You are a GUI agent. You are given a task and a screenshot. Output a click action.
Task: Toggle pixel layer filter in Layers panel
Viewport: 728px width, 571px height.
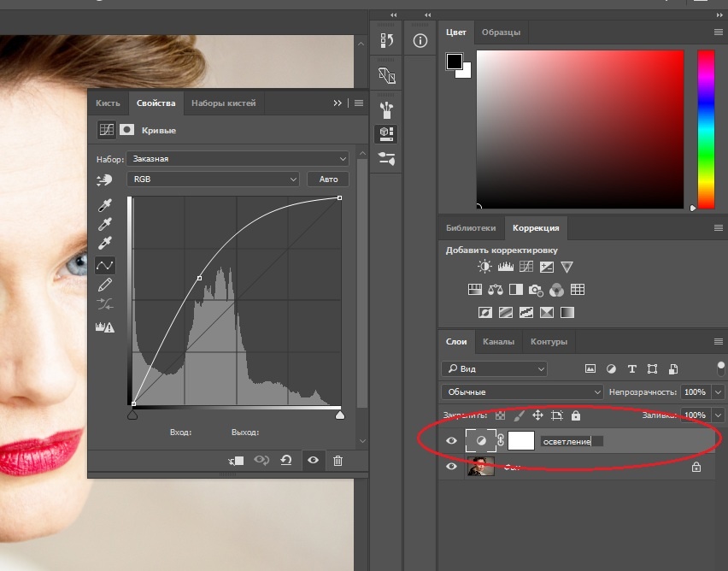[590, 369]
